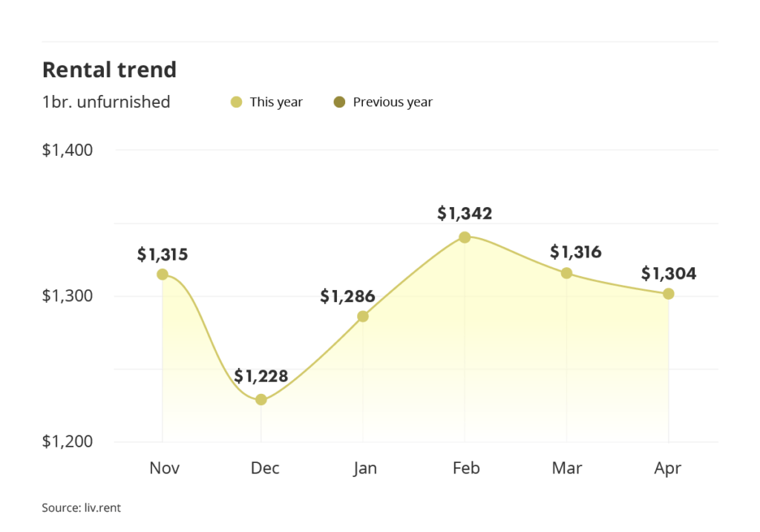
Task: Select the Apr data point marker
Action: point(669,294)
